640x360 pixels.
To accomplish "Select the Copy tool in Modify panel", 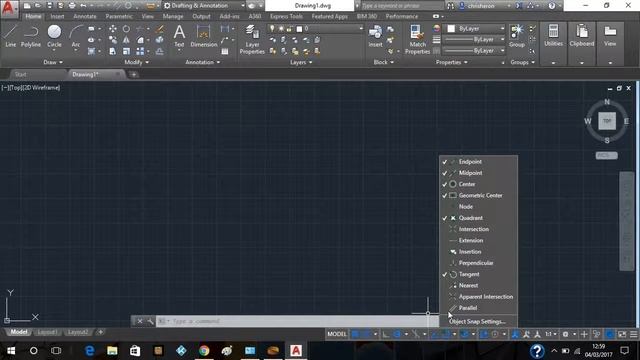I will coord(113,40).
